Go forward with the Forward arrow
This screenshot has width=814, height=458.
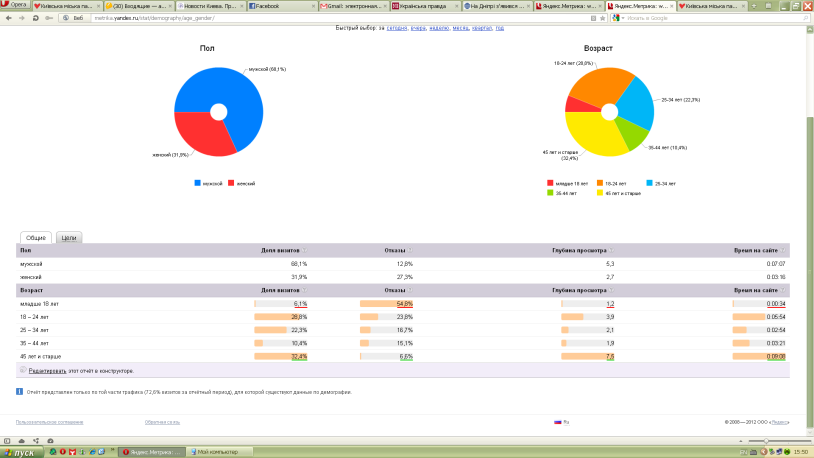21,18
